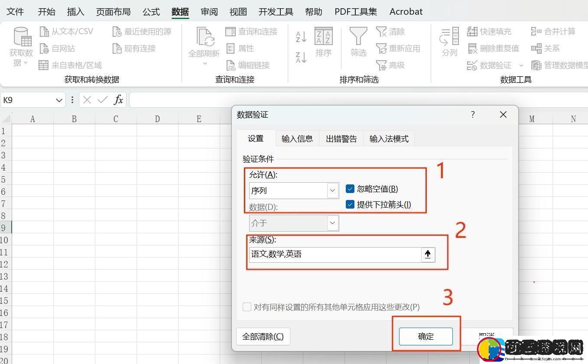Screen dimensions: 588x364
Task: Click the 最近使用的源 icon
Action: pyautogui.click(x=117, y=32)
